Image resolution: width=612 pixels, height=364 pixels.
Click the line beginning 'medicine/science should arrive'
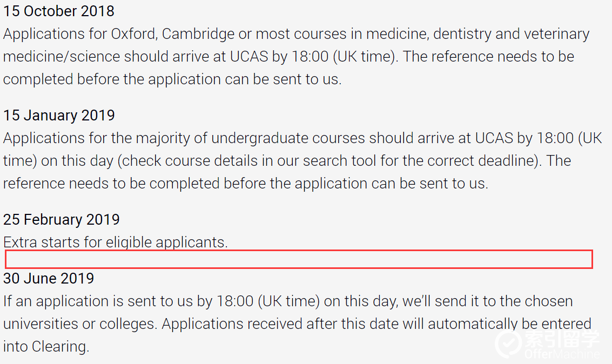[x=288, y=57]
